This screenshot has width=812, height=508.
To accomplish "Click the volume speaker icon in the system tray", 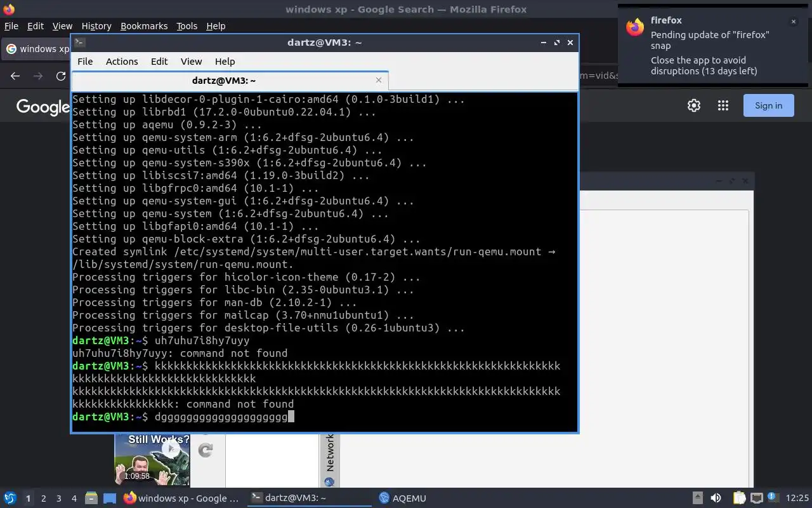I will tap(716, 498).
